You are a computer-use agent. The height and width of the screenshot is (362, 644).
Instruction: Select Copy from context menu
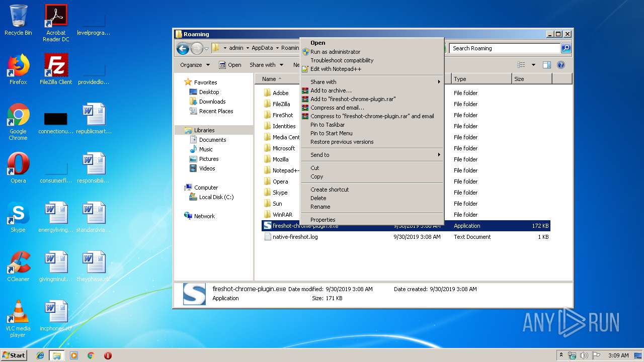coord(372,176)
